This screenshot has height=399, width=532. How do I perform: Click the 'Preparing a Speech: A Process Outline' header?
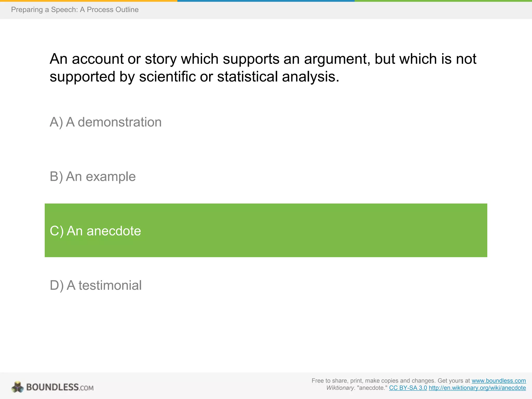point(75,10)
